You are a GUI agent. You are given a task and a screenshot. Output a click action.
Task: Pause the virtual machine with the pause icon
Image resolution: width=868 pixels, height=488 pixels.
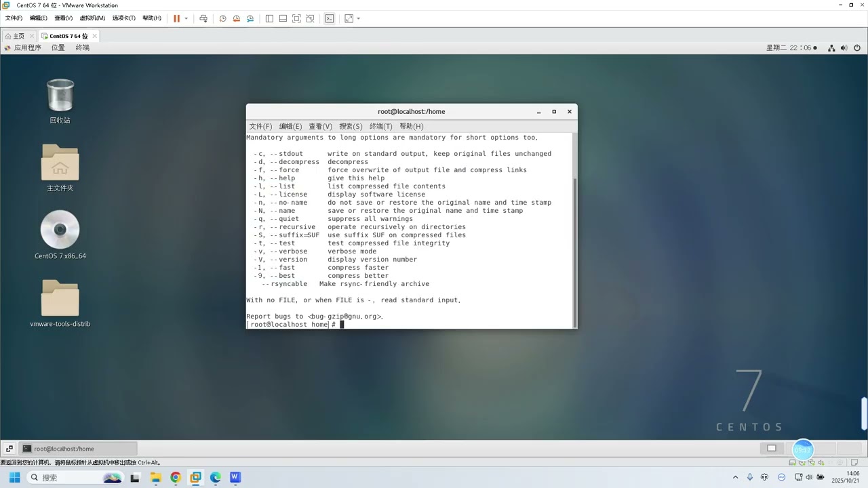pyautogui.click(x=176, y=18)
